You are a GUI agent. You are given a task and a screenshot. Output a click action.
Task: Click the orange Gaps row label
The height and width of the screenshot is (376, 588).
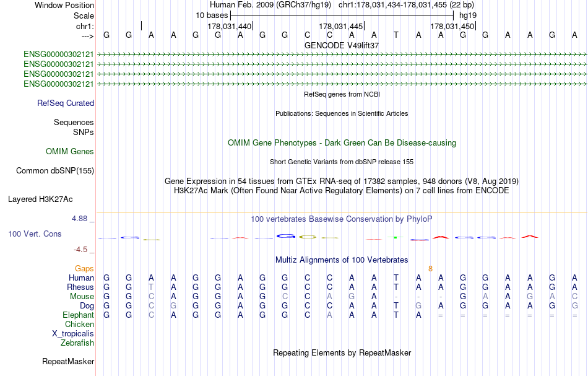tap(84, 268)
